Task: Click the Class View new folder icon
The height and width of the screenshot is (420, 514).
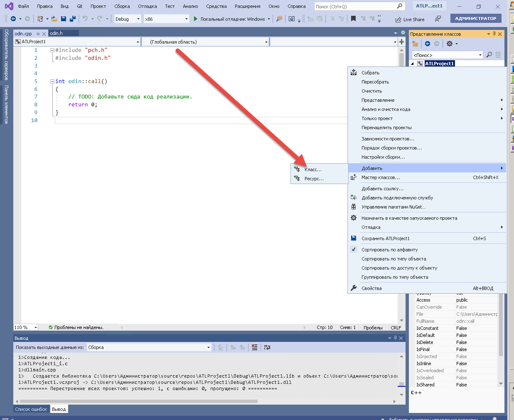Action: coord(415,44)
